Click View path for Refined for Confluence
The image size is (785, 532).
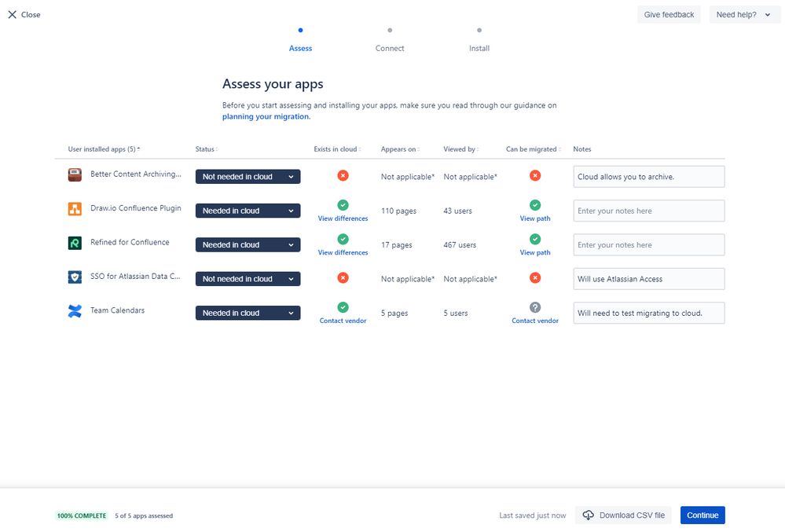pyautogui.click(x=535, y=252)
